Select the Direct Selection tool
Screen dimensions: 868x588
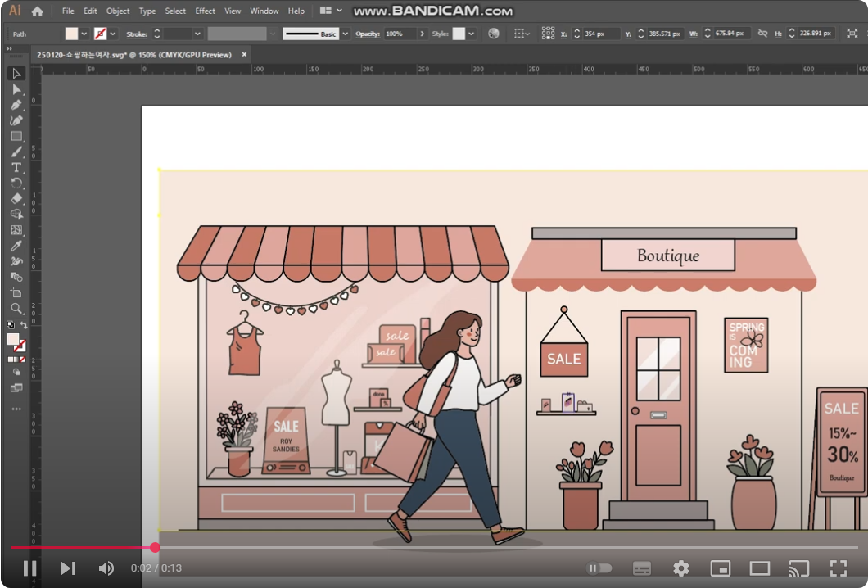pyautogui.click(x=16, y=89)
